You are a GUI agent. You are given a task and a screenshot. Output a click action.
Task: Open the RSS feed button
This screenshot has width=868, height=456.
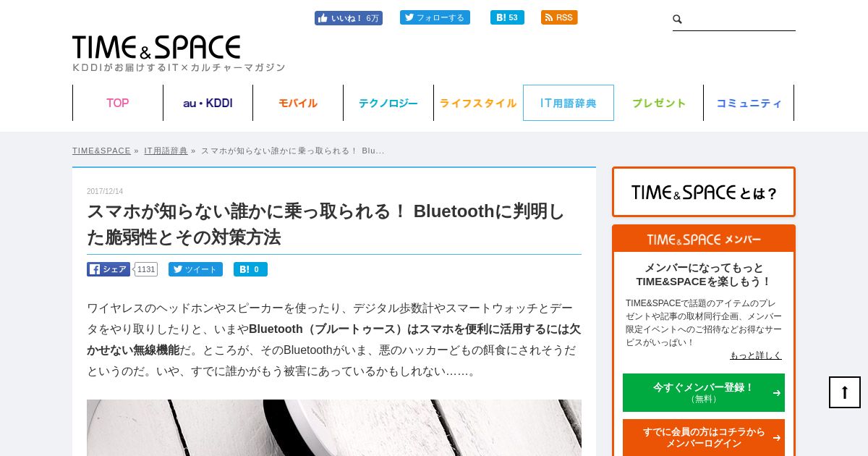(x=559, y=17)
